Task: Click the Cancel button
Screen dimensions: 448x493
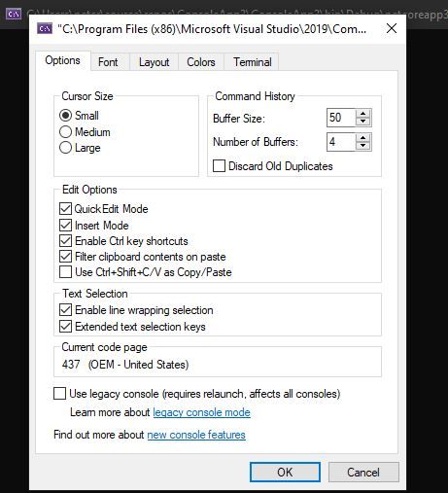Action: click(x=363, y=472)
